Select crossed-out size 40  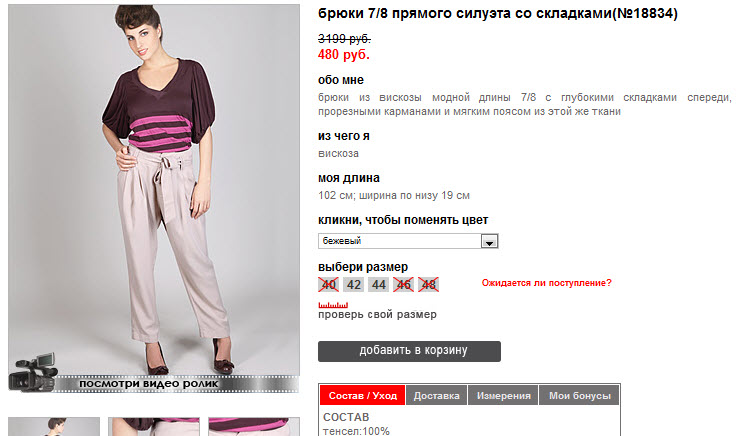[328, 284]
